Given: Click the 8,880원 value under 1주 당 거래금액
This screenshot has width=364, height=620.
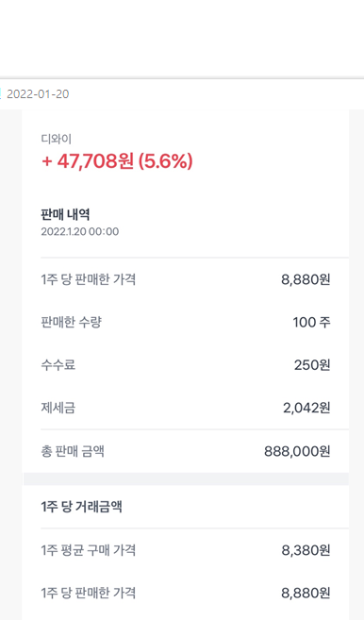Looking at the screenshot, I should click(x=306, y=594).
